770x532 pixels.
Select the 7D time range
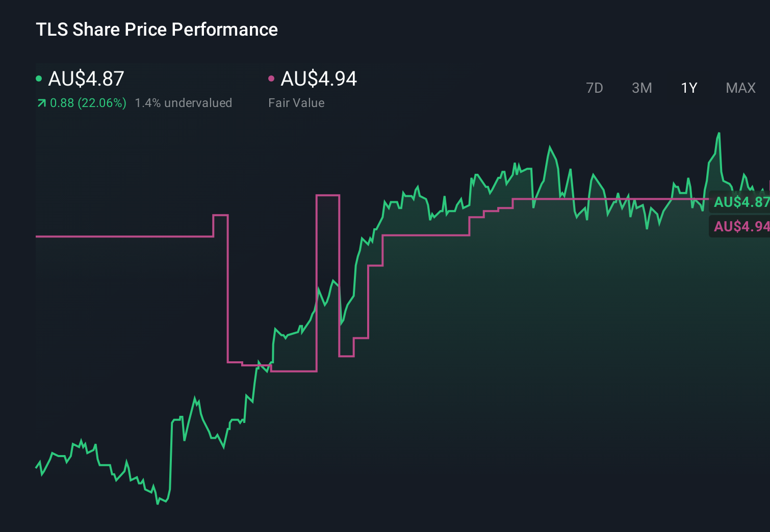pyautogui.click(x=595, y=88)
